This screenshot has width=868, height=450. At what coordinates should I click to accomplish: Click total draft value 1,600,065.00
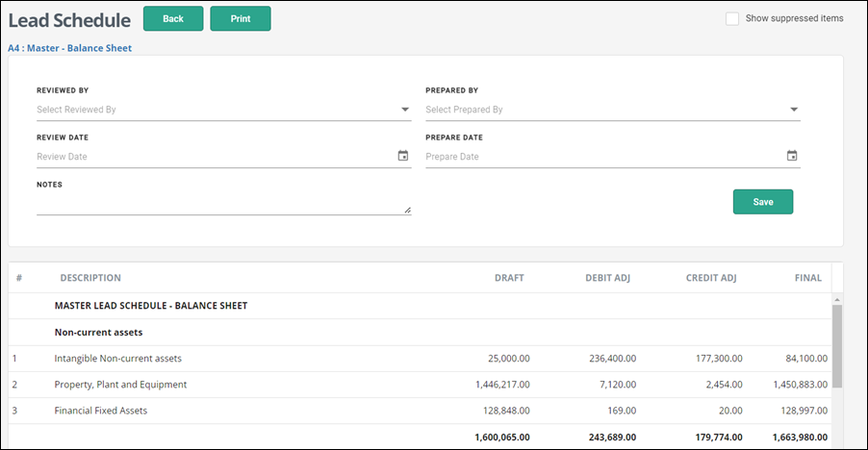(x=502, y=437)
